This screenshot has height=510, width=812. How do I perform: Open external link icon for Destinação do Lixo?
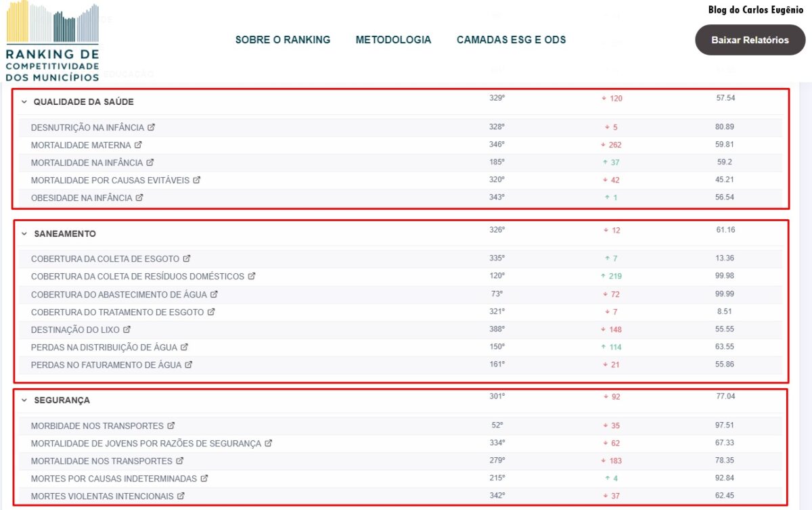pyautogui.click(x=127, y=329)
